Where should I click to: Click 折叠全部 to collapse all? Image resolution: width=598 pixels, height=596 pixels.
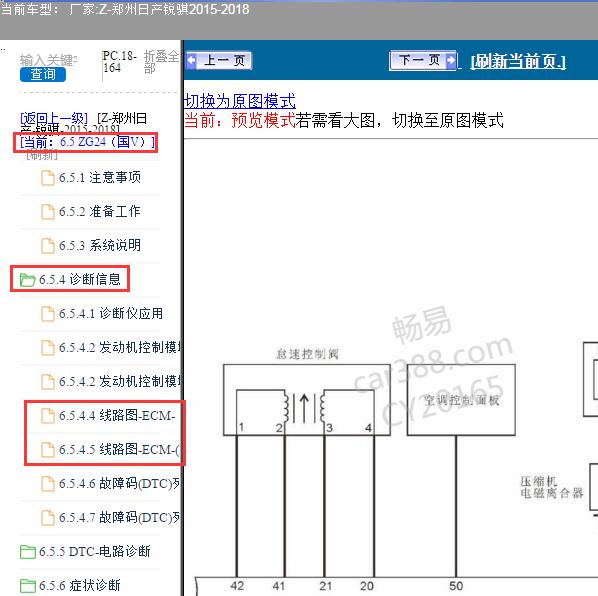[161, 62]
